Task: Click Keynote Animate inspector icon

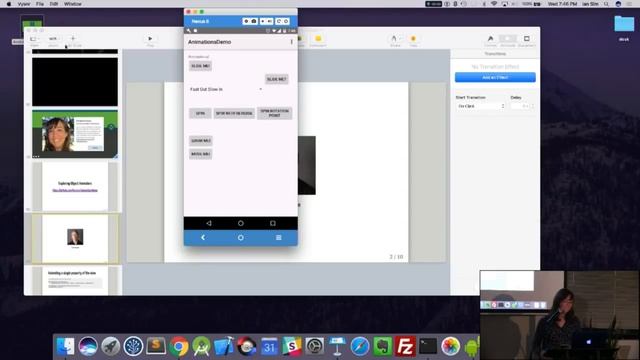Action: coord(508,38)
